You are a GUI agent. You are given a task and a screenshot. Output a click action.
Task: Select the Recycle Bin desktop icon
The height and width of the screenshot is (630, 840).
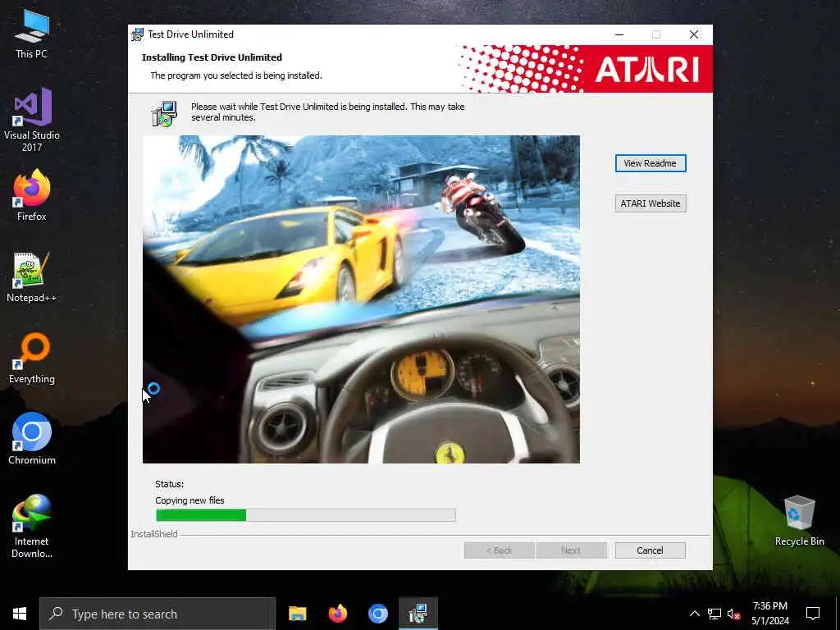[x=799, y=521]
